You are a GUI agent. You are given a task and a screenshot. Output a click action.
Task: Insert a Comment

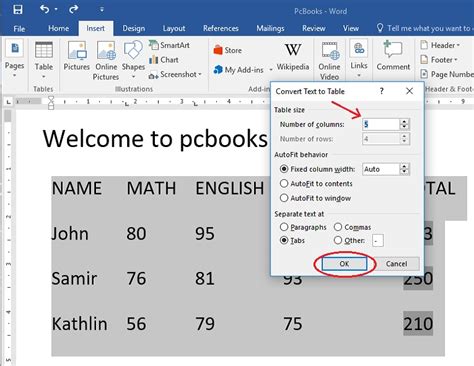[393, 56]
